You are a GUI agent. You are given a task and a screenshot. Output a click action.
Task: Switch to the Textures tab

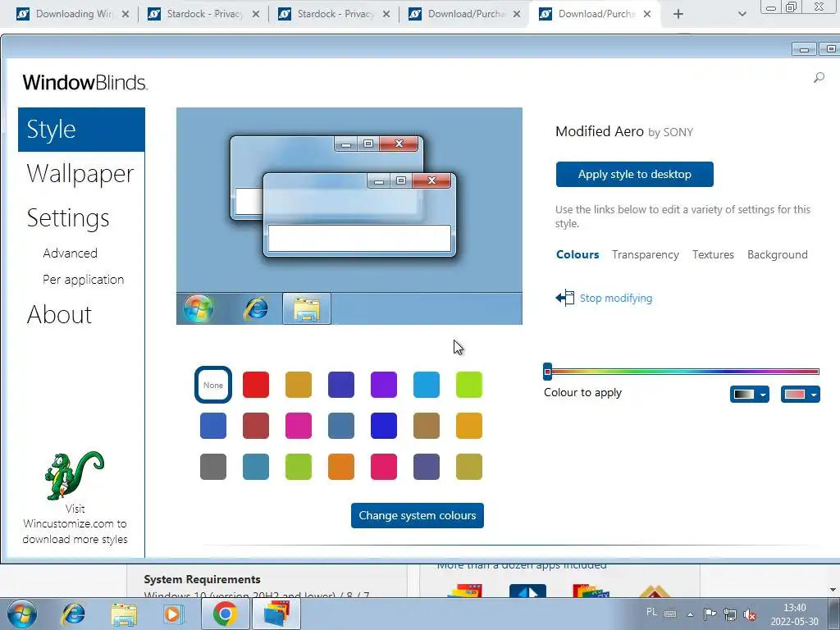click(713, 254)
